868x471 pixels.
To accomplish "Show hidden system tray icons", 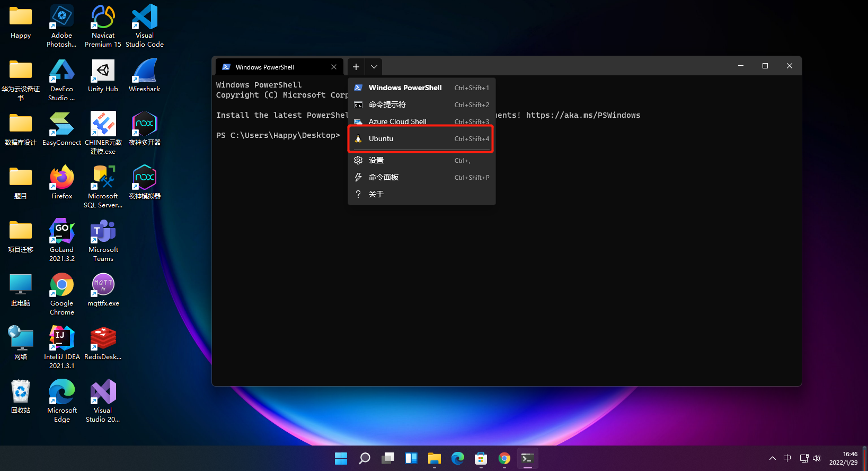I will point(773,458).
